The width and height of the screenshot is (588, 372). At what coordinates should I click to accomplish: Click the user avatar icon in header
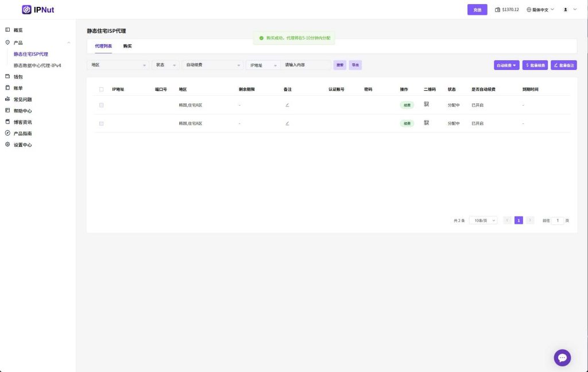pyautogui.click(x=566, y=10)
